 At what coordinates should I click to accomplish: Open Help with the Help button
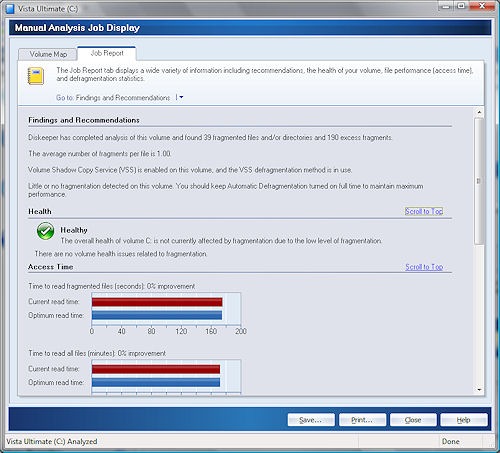tap(464, 420)
